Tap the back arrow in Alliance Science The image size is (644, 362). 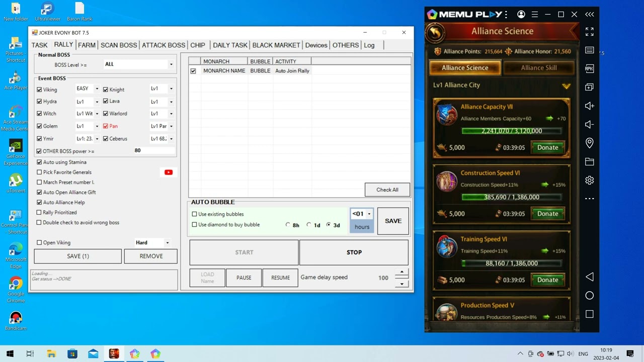436,33
